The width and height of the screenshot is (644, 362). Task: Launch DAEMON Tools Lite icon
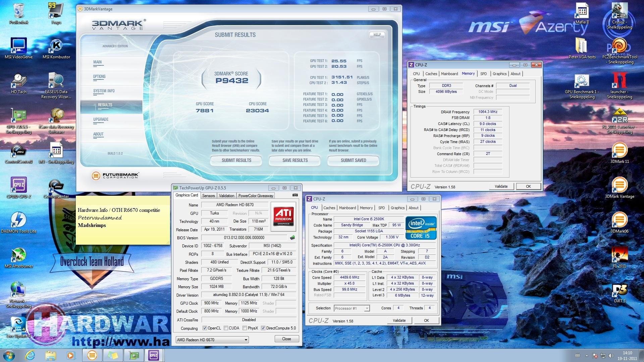coord(19,223)
